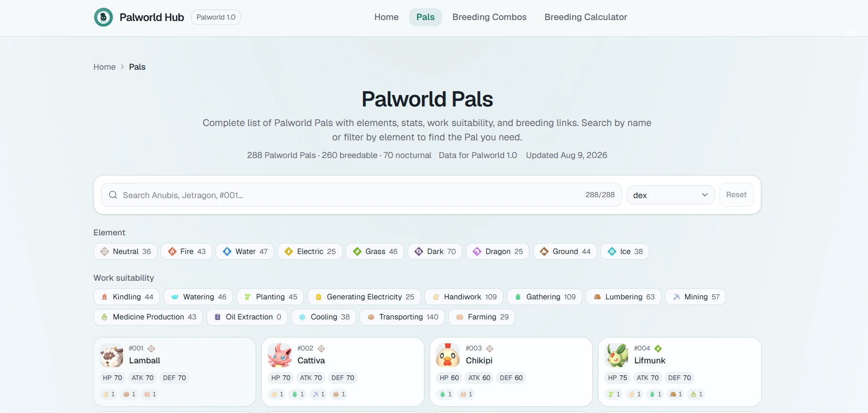
Task: Click Cattiva's ATK 70 stat
Action: click(x=311, y=378)
